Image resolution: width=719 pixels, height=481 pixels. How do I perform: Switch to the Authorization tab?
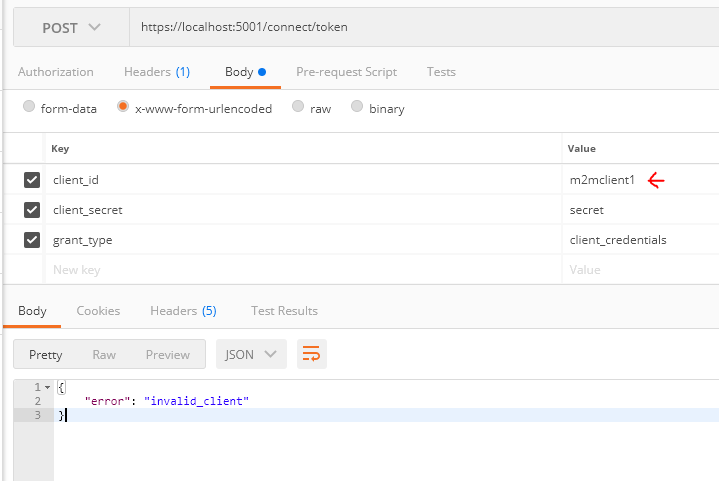click(x=56, y=72)
